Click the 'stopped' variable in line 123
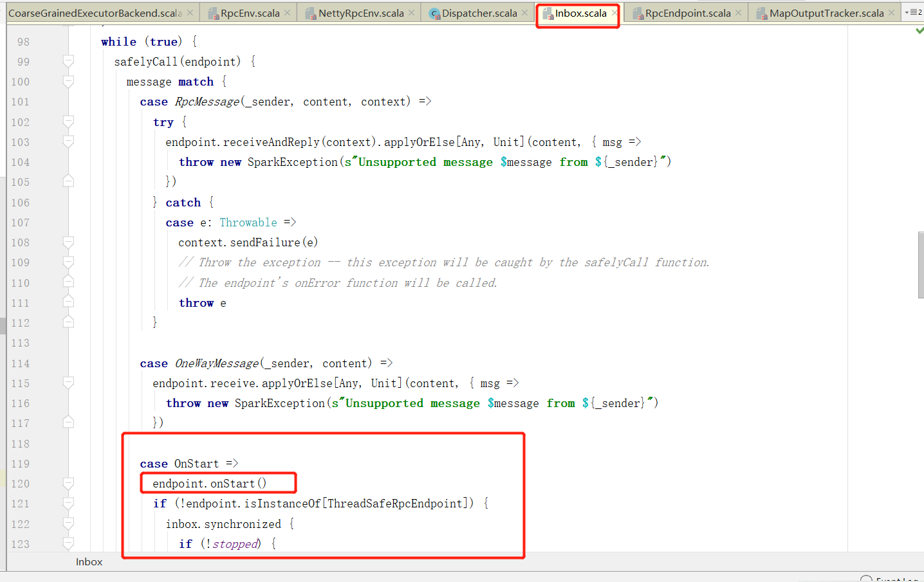The image size is (924, 582). point(235,544)
